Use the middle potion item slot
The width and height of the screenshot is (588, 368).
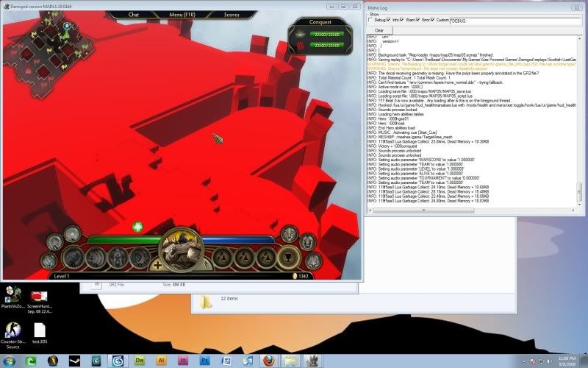click(x=245, y=258)
